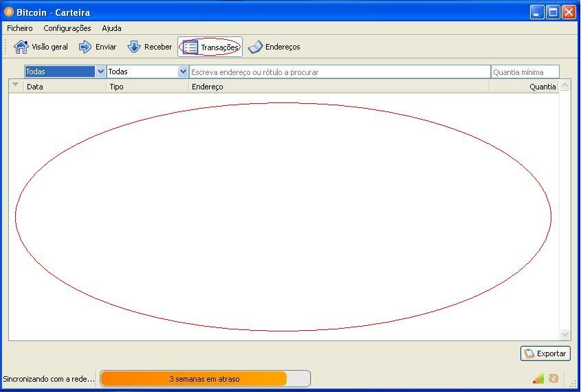
Task: Open the Endereços address book icon
Action: (x=255, y=47)
